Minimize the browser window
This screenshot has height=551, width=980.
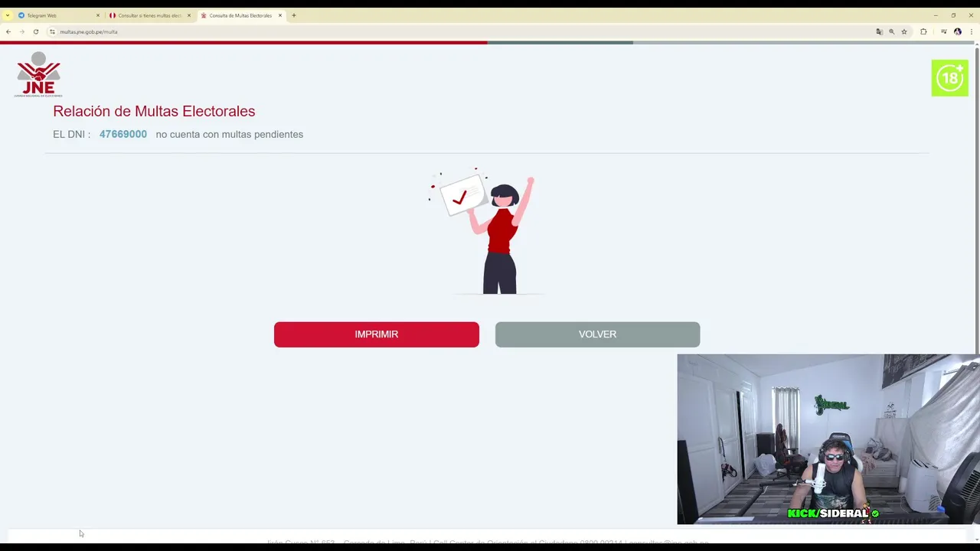[936, 15]
